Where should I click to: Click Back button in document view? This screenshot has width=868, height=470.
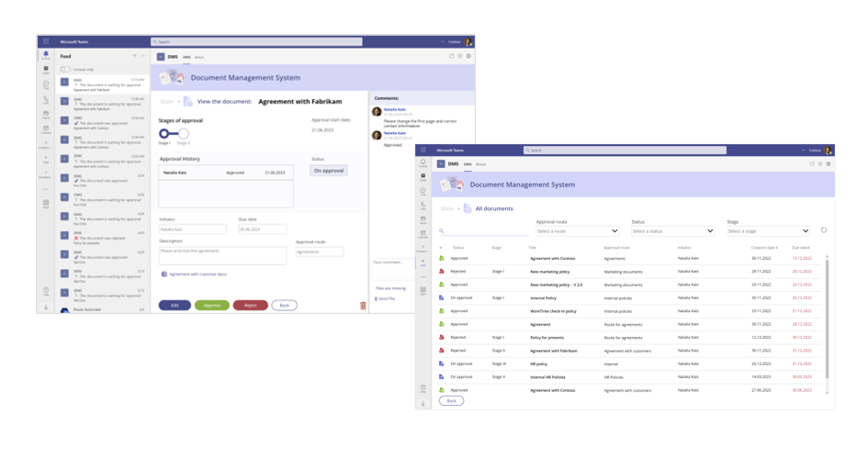(x=284, y=305)
